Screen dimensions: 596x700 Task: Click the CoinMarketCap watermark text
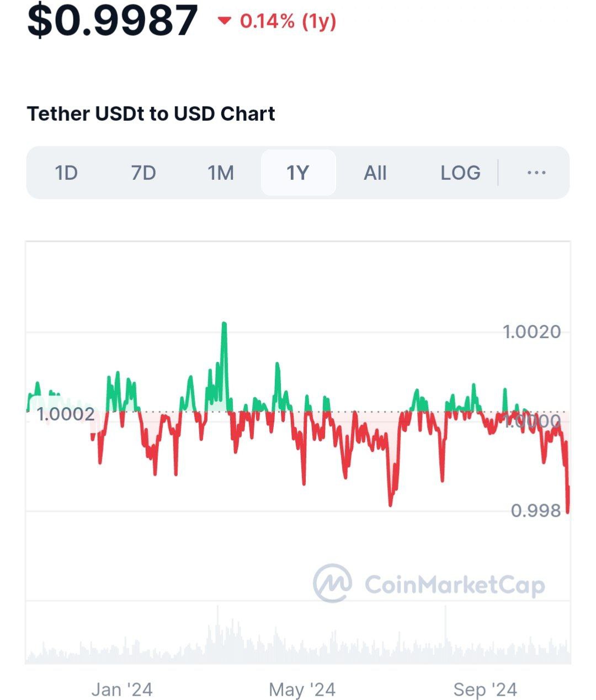(455, 585)
